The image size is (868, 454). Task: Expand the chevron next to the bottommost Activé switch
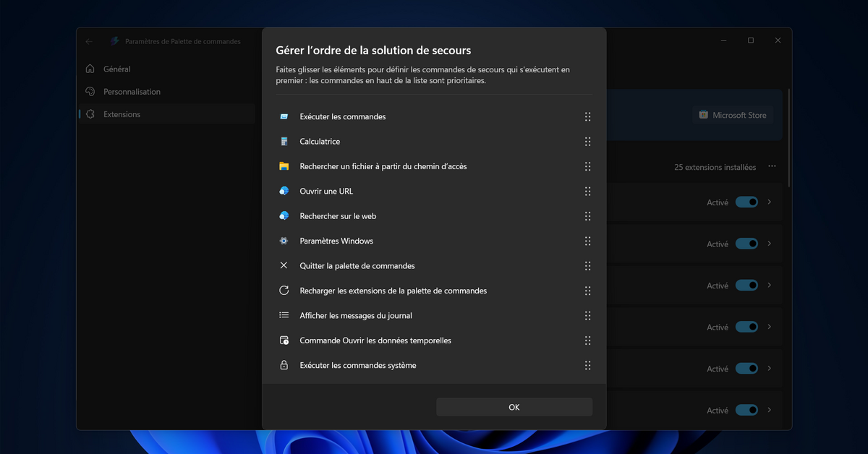click(770, 411)
